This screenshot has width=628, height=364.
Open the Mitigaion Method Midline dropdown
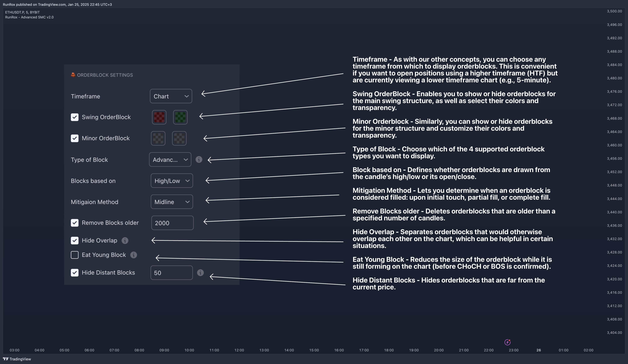click(172, 202)
